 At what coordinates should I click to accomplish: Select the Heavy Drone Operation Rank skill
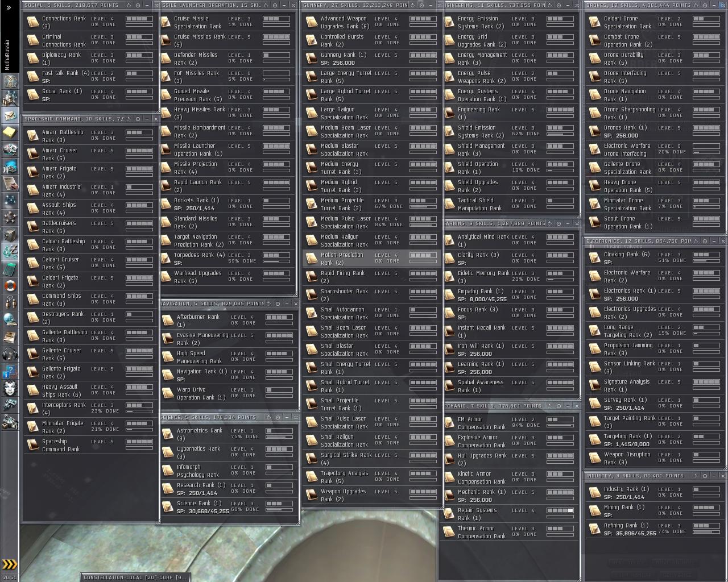click(x=655, y=186)
